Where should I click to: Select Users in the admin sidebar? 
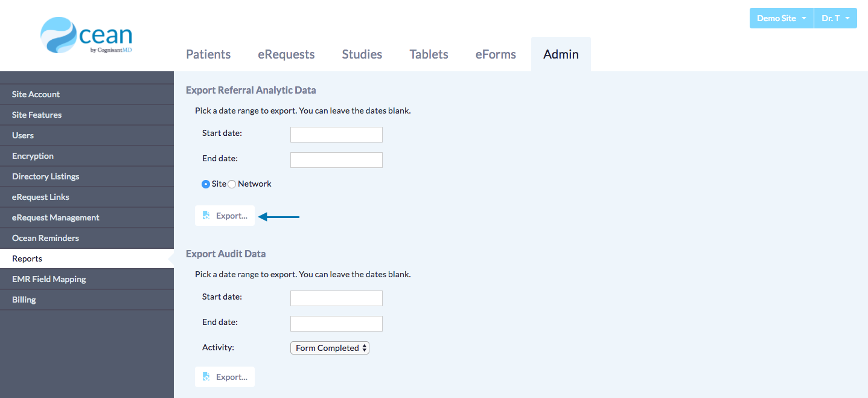coord(23,135)
